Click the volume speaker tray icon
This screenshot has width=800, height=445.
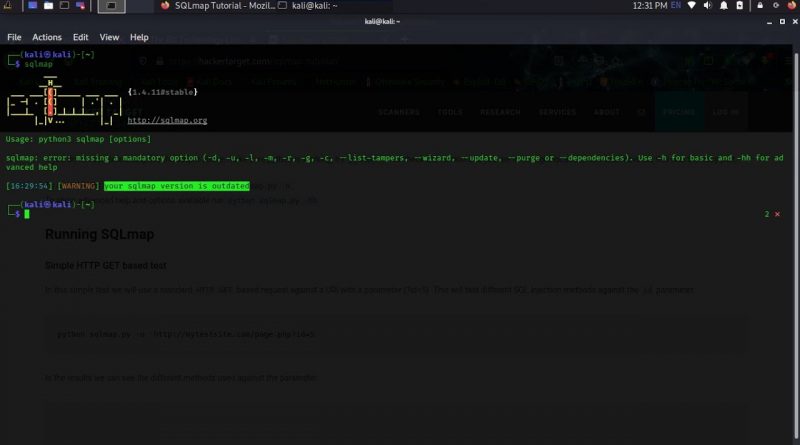tap(708, 6)
